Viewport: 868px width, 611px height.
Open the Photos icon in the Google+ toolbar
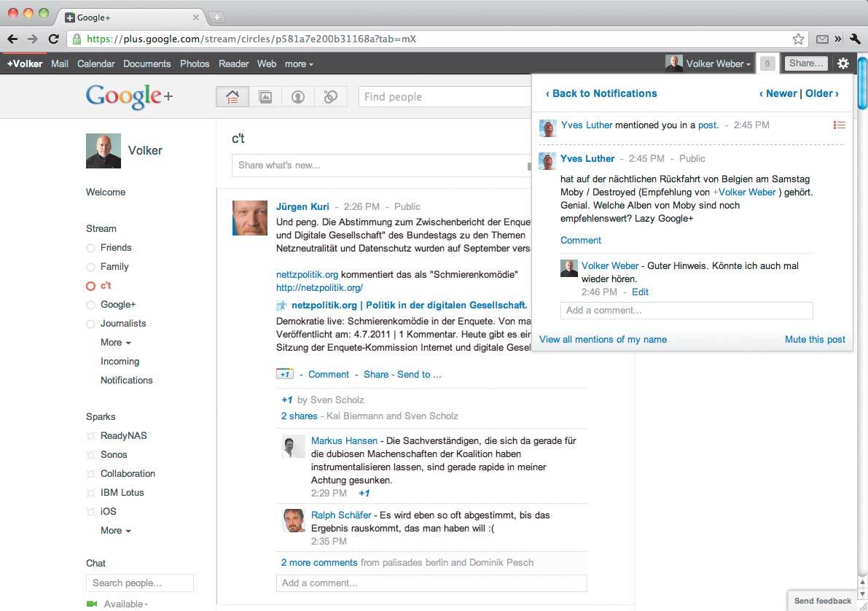click(x=265, y=97)
